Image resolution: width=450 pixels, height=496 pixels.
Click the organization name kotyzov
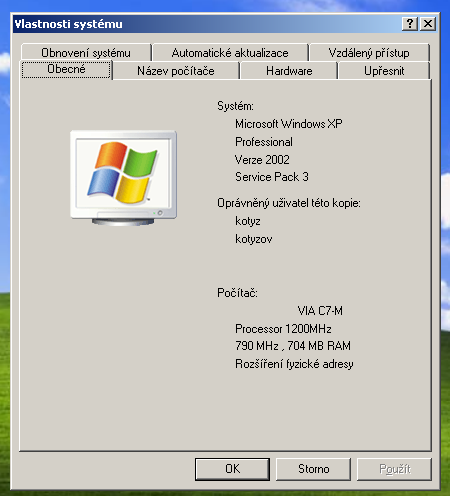click(254, 239)
